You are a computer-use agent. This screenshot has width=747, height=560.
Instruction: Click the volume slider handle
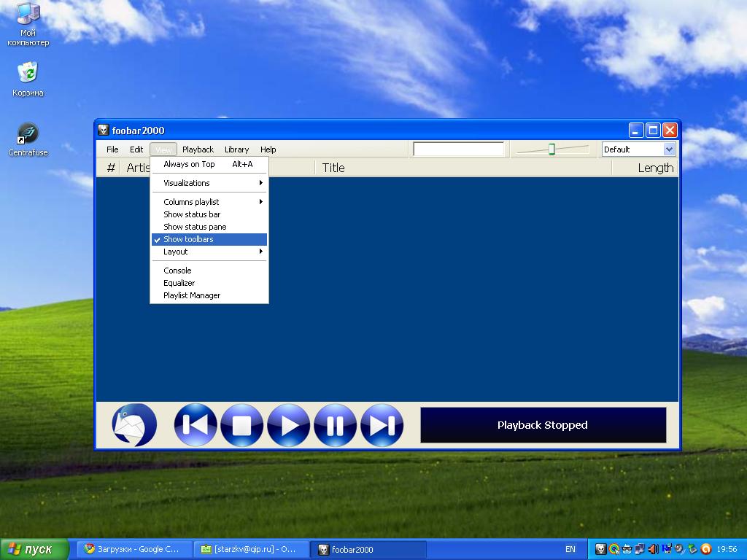[551, 149]
